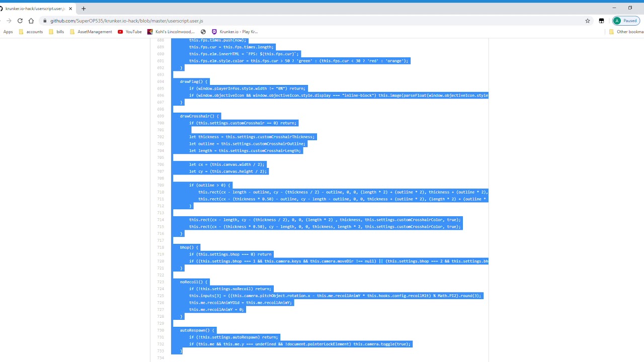
Task: Click 'this.me.recoilAnimYOld' code line
Action: (240, 303)
